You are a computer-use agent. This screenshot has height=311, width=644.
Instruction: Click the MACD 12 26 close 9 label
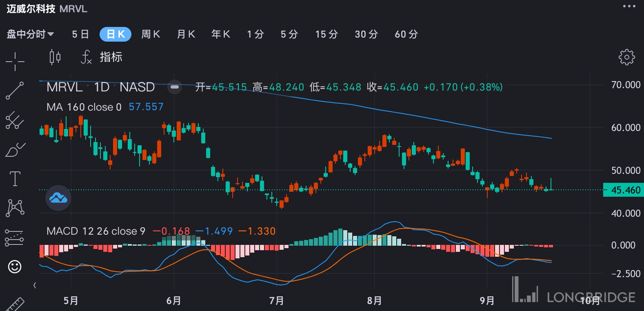pos(96,231)
